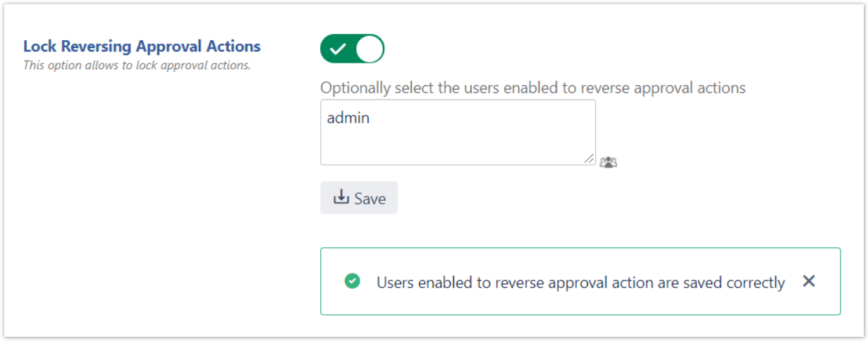This screenshot has width=868, height=341.
Task: Focus the users enabled textarea
Action: [458, 132]
